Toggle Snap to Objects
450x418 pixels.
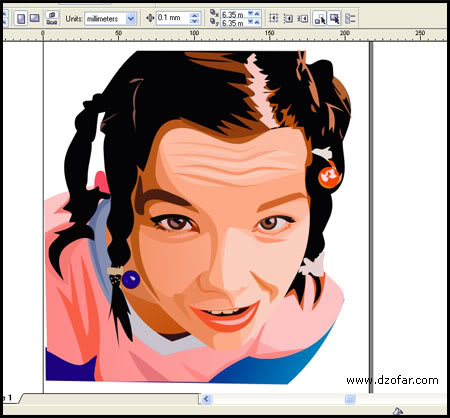(303, 18)
